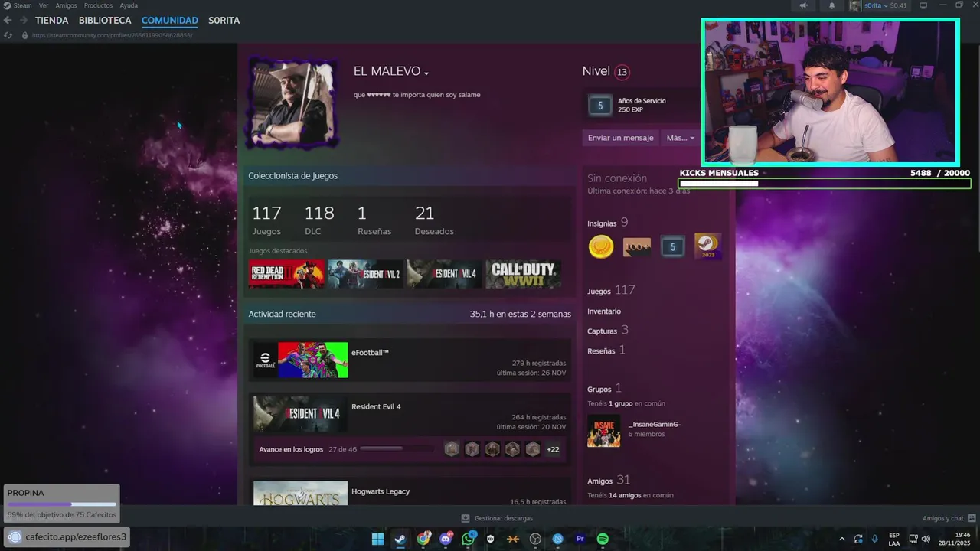Click the steamcommunity profile URL bar
Viewport: 980px width, 551px height.
112,35
